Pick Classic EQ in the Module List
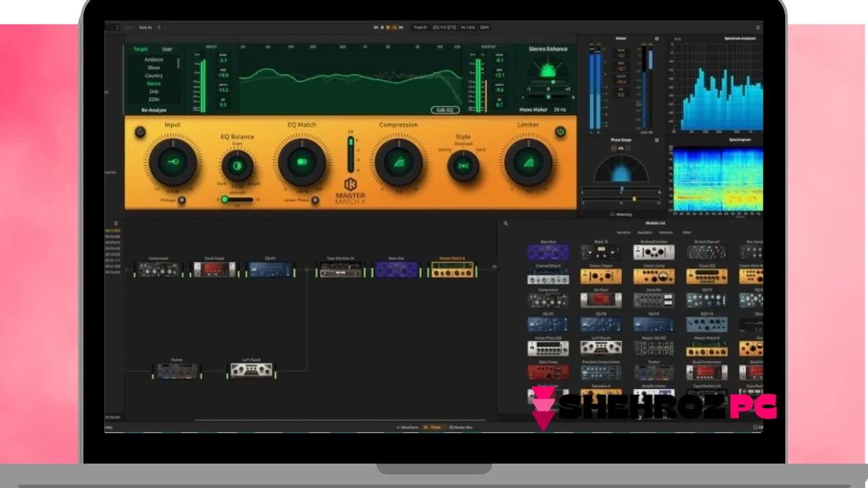The width and height of the screenshot is (868, 488). pyautogui.click(x=707, y=276)
